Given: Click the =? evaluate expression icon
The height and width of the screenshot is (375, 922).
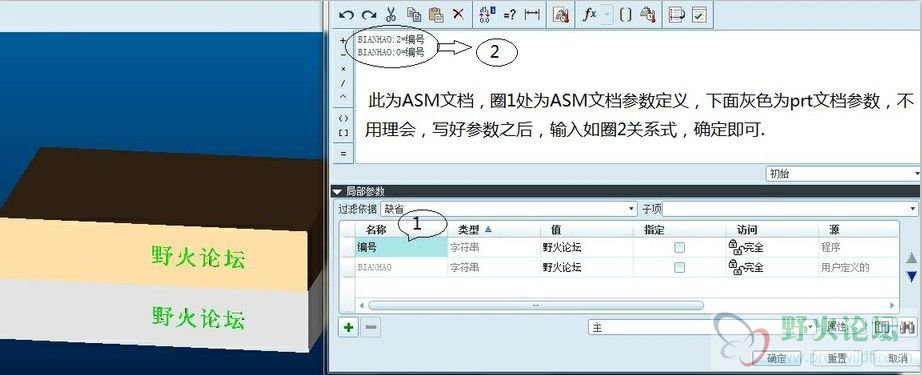Looking at the screenshot, I should pos(509,15).
